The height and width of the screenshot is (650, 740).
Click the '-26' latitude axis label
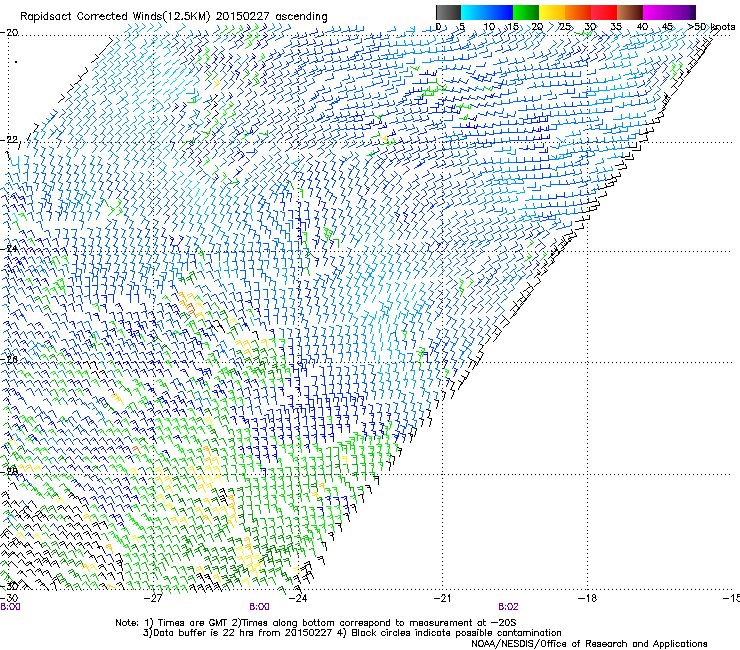click(x=9, y=360)
